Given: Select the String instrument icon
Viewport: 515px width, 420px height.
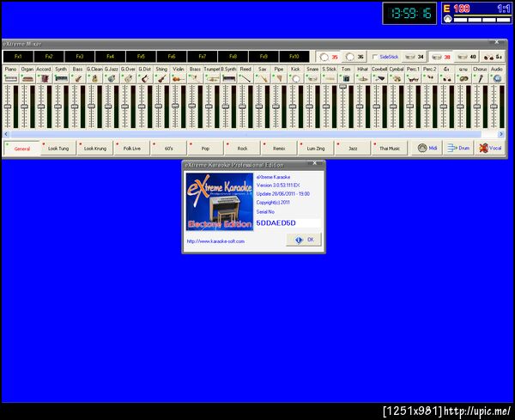Looking at the screenshot, I should point(161,78).
